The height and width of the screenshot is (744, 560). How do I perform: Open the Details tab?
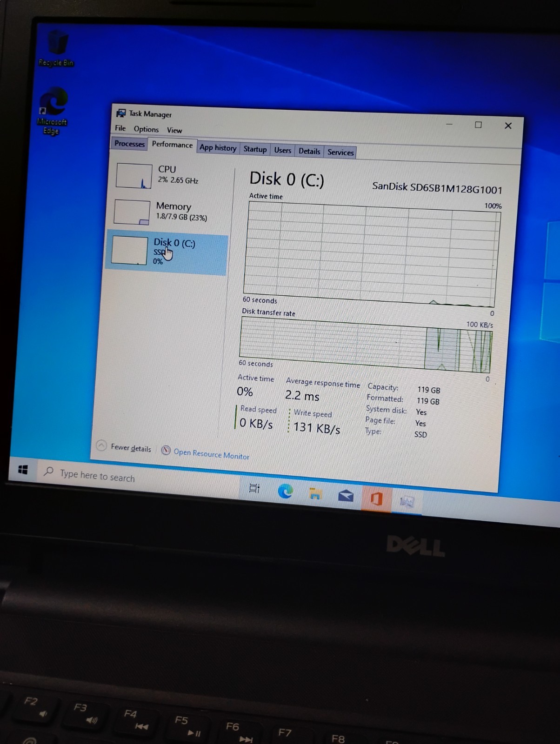tap(309, 151)
